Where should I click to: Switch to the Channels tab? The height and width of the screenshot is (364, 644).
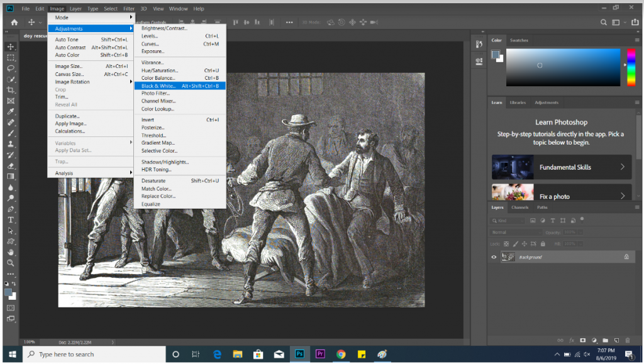(519, 207)
